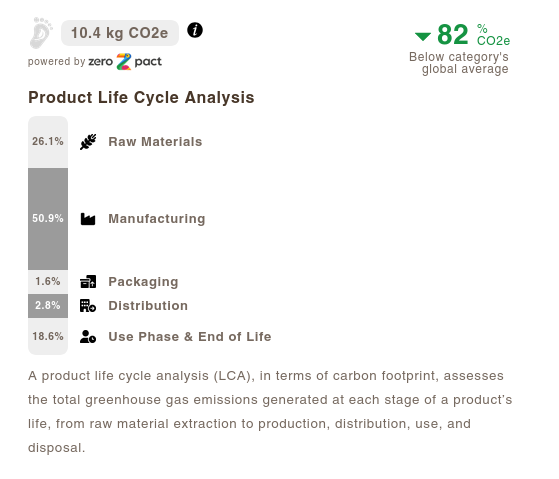Click the Product Life Cycle Analysis heading
This screenshot has width=559, height=479.
click(x=141, y=97)
